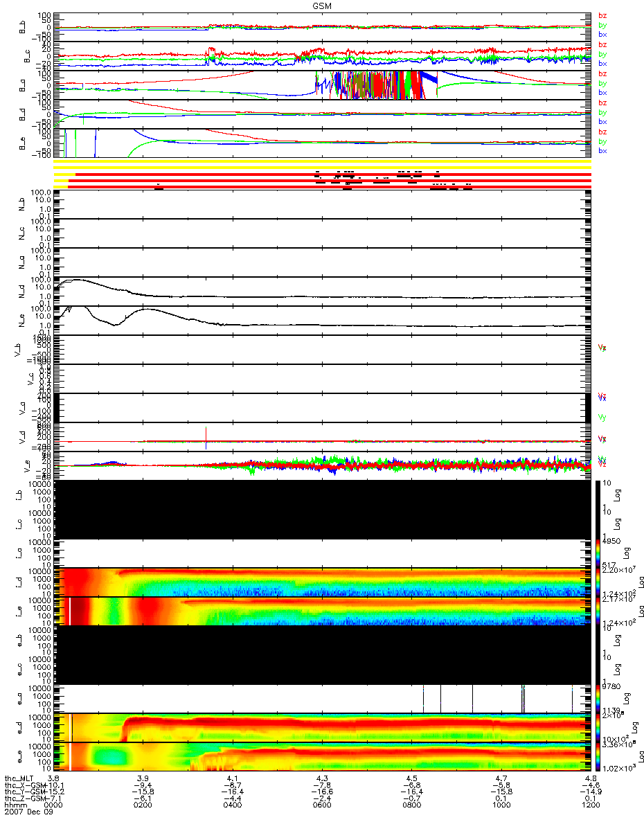Click the 0000 time axis label
The width and height of the screenshot is (644, 831).
54,805
